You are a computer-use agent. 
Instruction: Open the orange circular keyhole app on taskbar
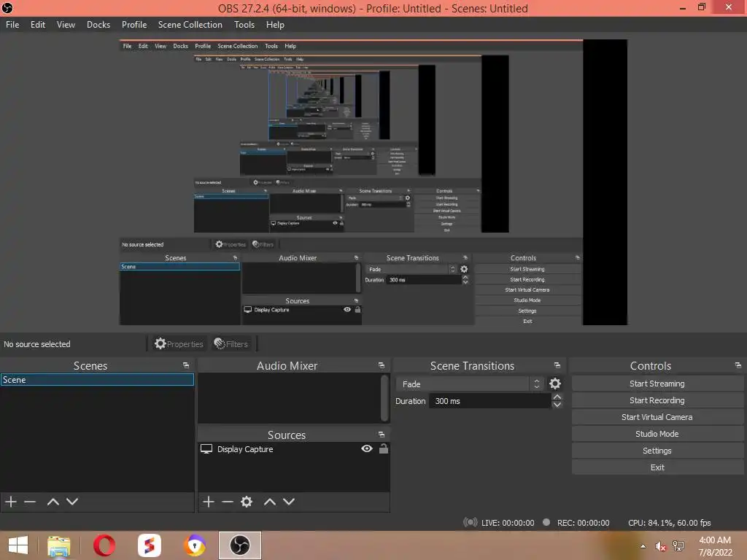point(195,545)
